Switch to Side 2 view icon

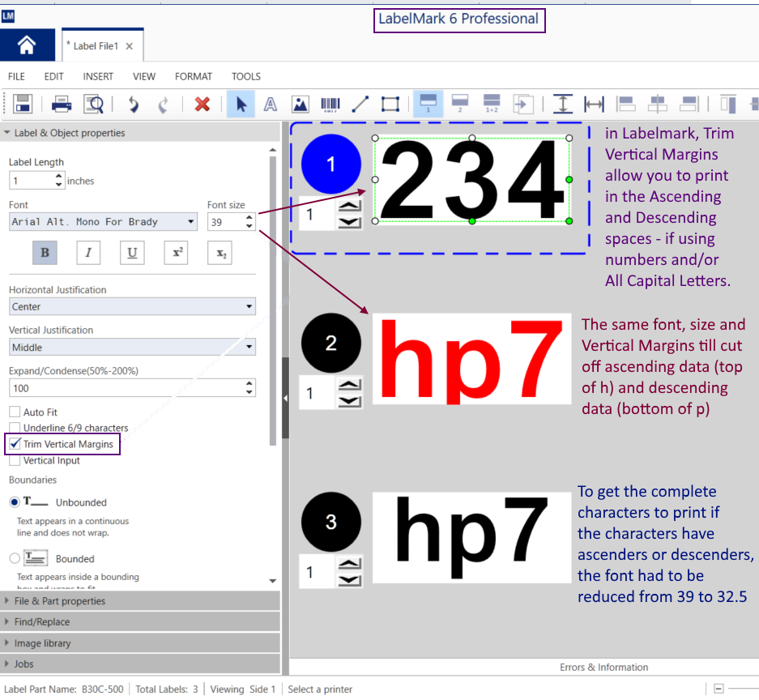click(x=460, y=104)
